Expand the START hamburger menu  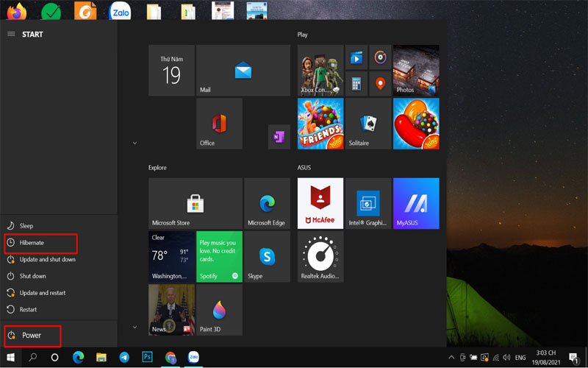(11, 34)
